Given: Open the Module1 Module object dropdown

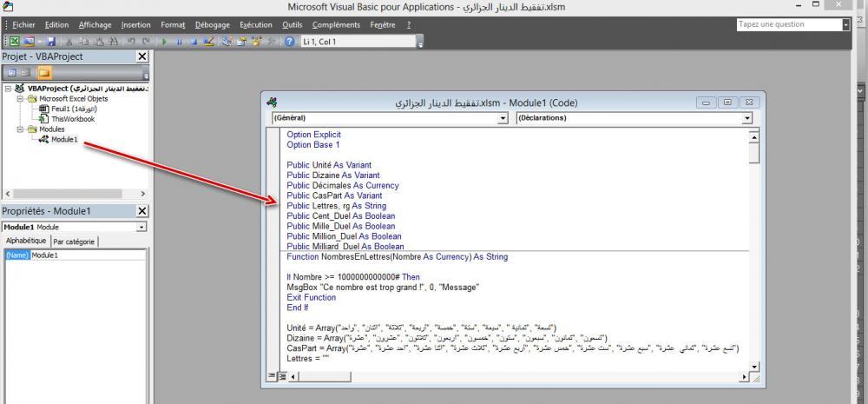Looking at the screenshot, I should (x=141, y=228).
